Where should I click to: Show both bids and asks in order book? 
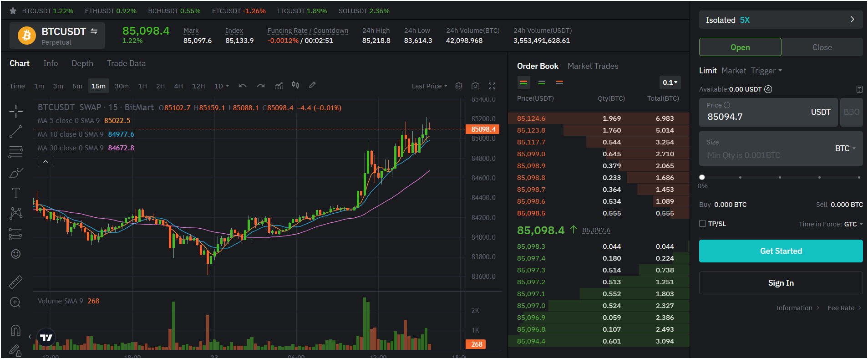[524, 82]
